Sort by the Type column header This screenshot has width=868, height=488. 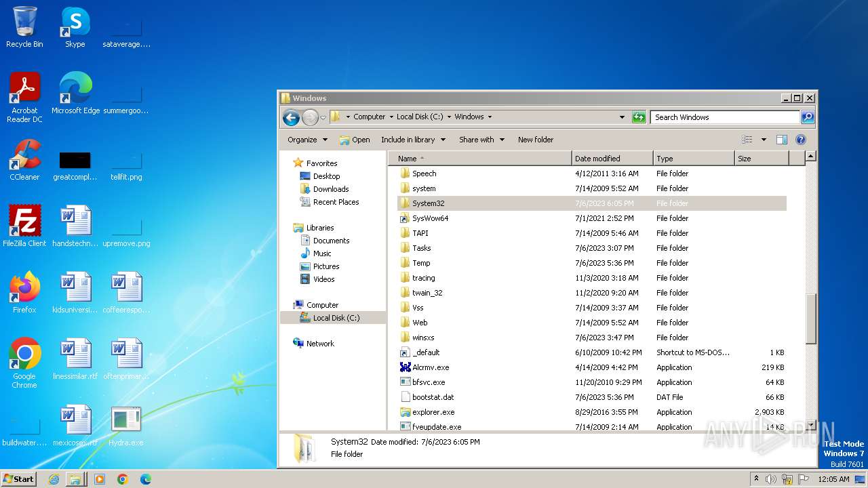[694, 159]
